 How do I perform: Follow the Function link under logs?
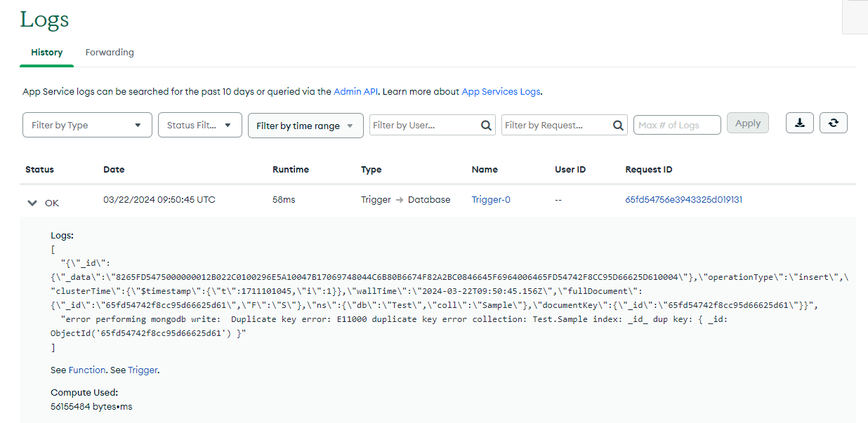pos(87,370)
